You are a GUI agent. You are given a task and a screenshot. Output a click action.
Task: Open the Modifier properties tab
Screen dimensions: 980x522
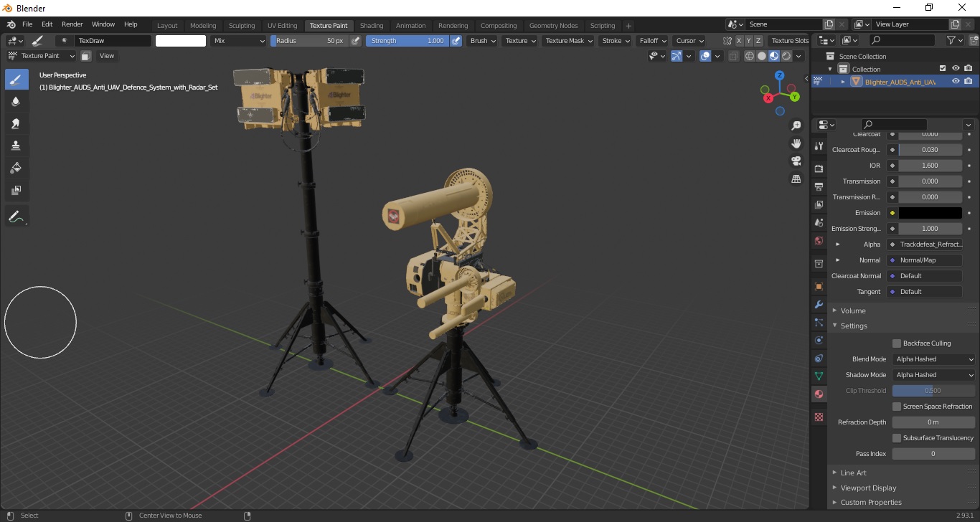coord(819,304)
